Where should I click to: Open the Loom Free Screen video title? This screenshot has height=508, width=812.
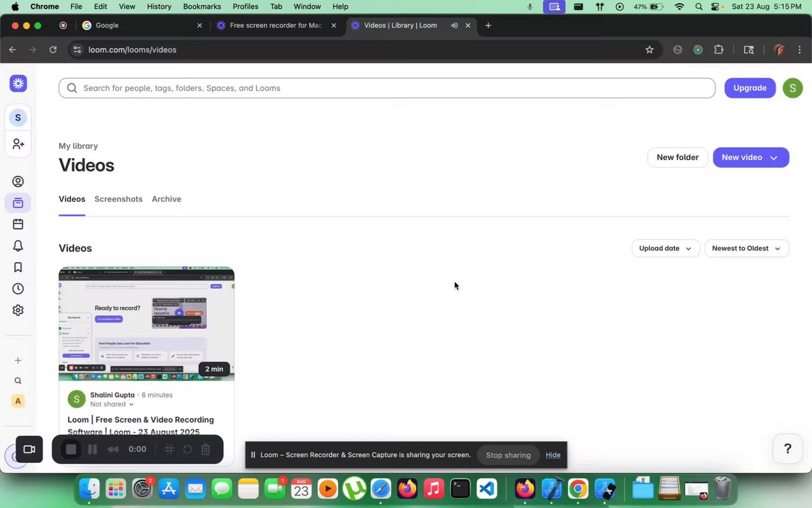point(141,426)
